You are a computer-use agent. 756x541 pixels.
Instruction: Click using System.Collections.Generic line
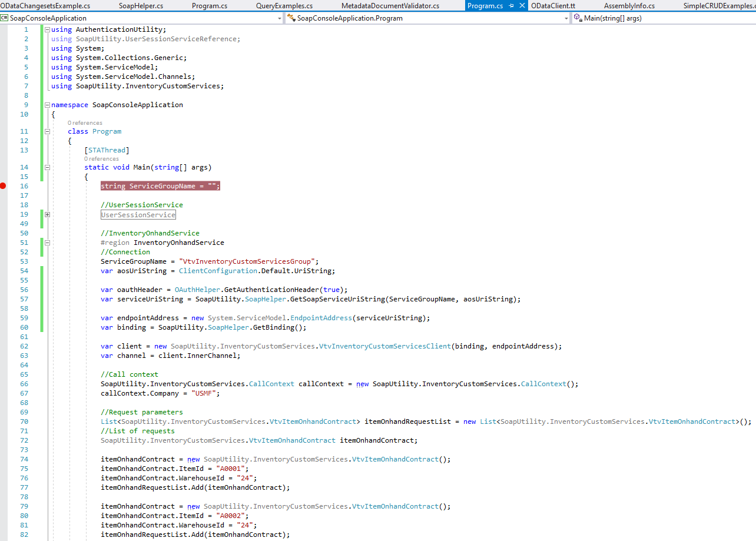point(119,58)
